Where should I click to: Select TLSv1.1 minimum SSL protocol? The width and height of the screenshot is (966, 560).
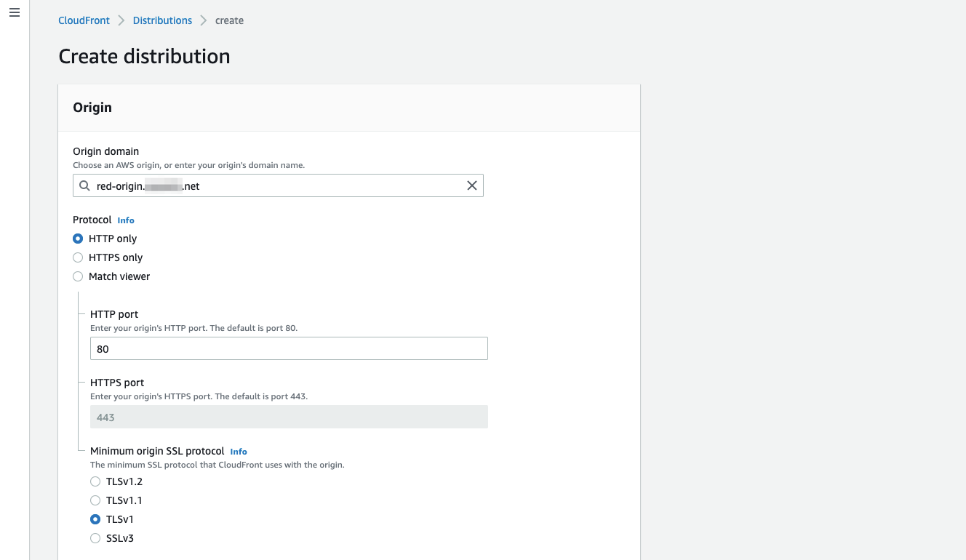point(95,500)
